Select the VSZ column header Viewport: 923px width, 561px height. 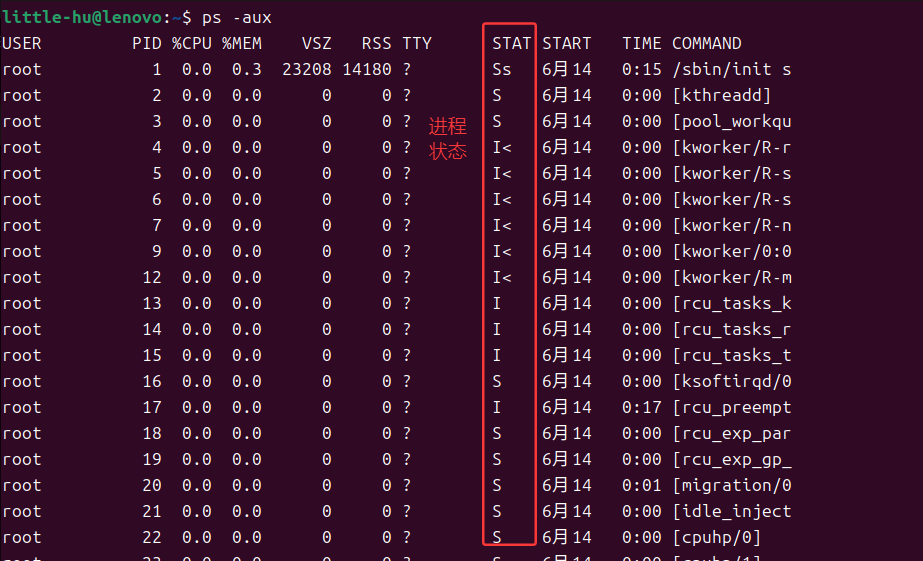coord(317,44)
